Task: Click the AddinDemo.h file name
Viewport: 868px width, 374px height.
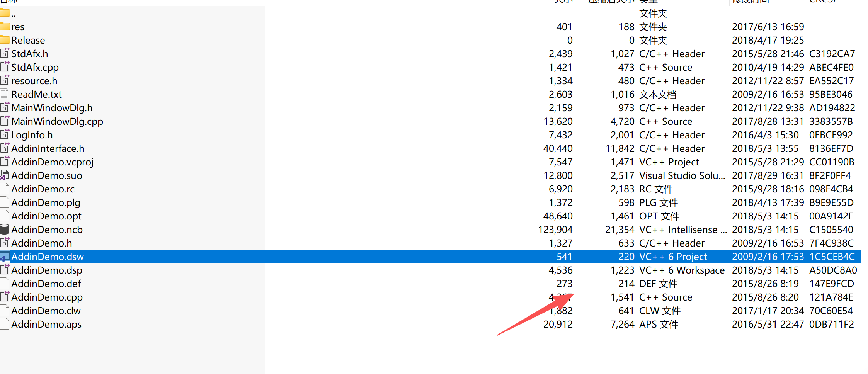Action: [42, 243]
